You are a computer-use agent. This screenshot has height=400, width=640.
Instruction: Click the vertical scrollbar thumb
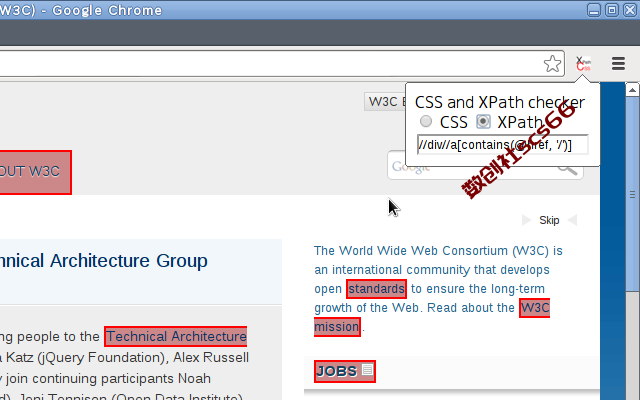[632, 194]
